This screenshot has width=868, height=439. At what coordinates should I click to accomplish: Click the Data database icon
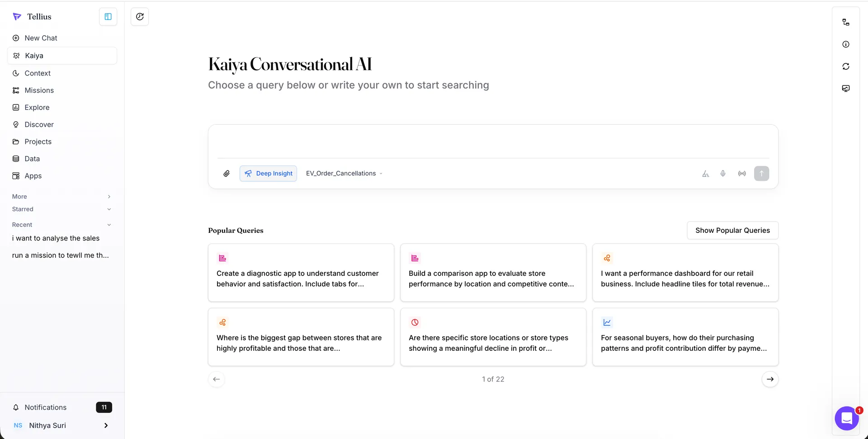tap(16, 159)
